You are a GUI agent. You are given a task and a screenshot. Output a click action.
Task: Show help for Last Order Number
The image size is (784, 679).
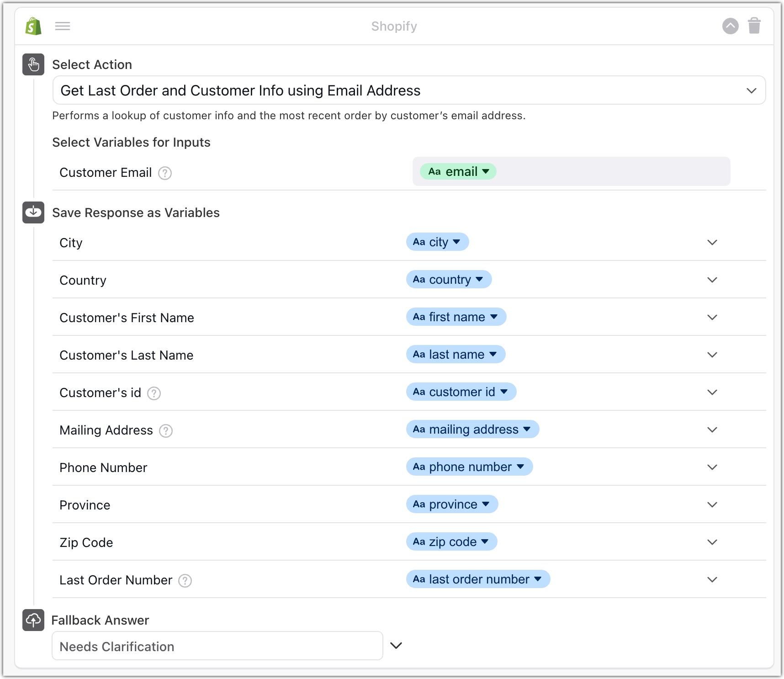(185, 581)
